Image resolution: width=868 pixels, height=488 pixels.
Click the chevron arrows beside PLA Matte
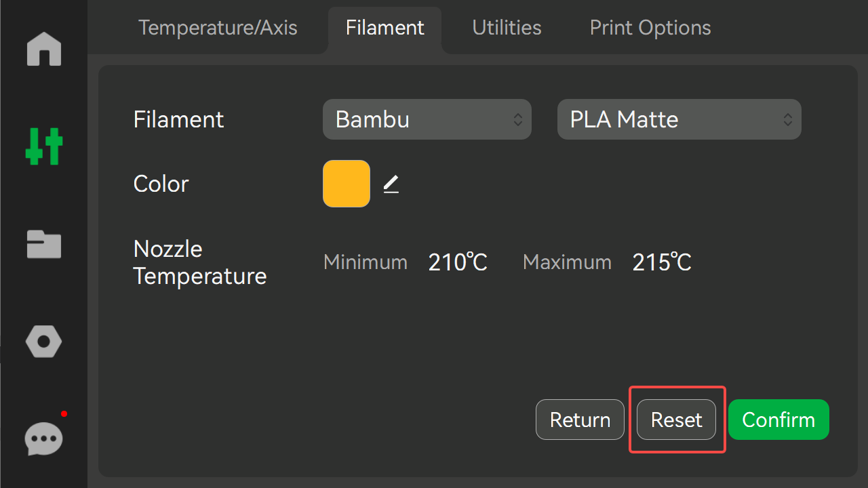(x=788, y=119)
